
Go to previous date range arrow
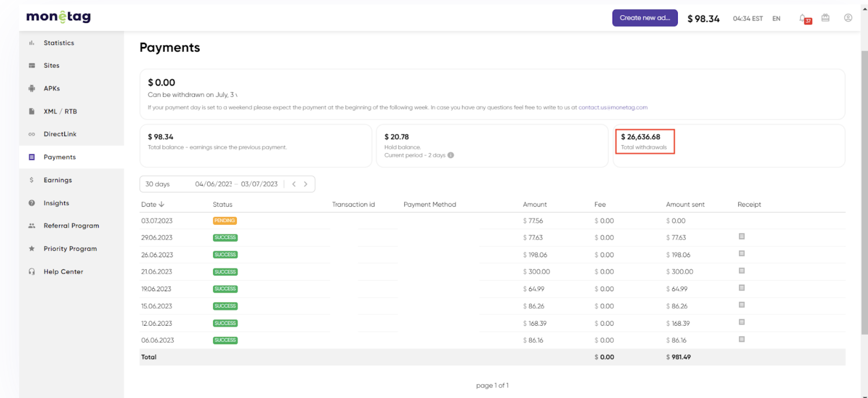pos(294,184)
